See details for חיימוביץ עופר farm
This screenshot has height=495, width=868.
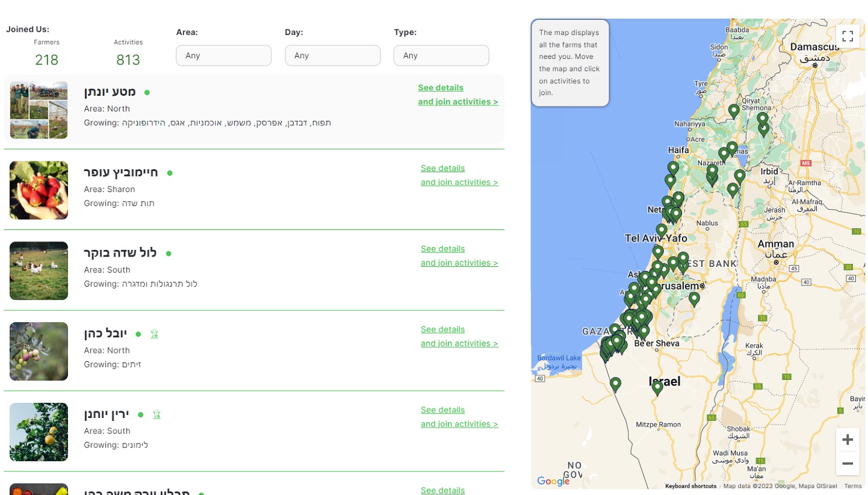(x=459, y=175)
